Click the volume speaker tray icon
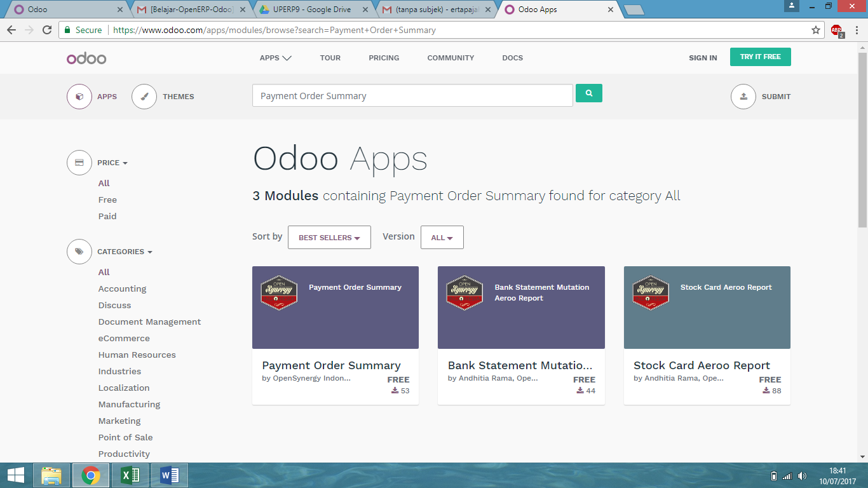Image resolution: width=868 pixels, height=488 pixels. [802, 475]
